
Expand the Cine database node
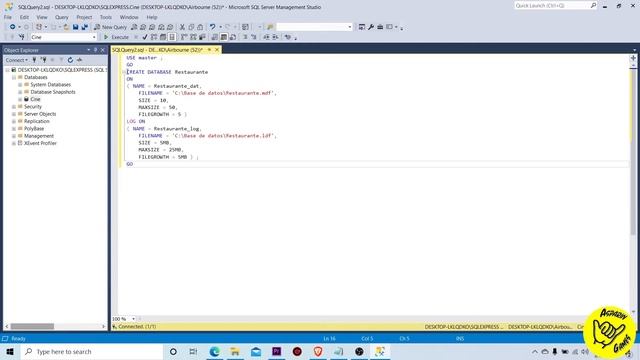click(20, 99)
